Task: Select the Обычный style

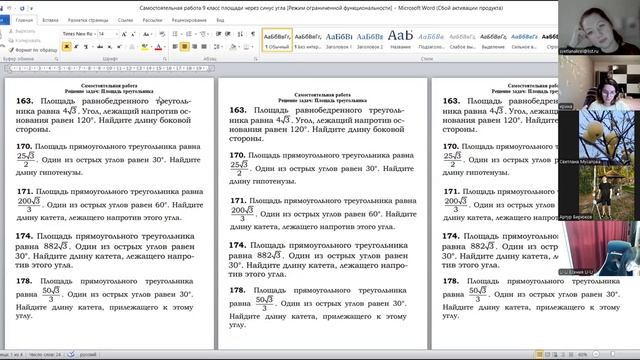Action: click(x=277, y=40)
